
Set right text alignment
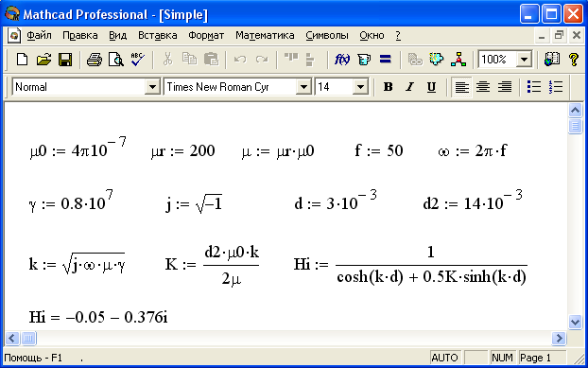point(505,87)
